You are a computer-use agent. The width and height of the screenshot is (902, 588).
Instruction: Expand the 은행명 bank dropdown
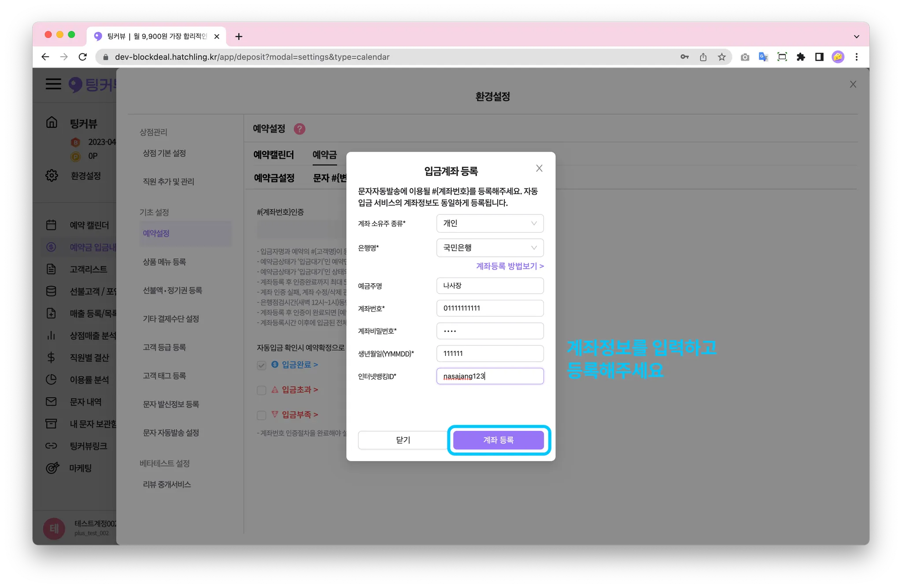point(490,248)
